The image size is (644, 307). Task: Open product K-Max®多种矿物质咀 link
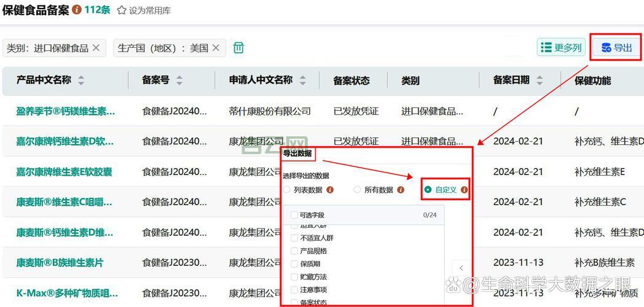point(67,293)
